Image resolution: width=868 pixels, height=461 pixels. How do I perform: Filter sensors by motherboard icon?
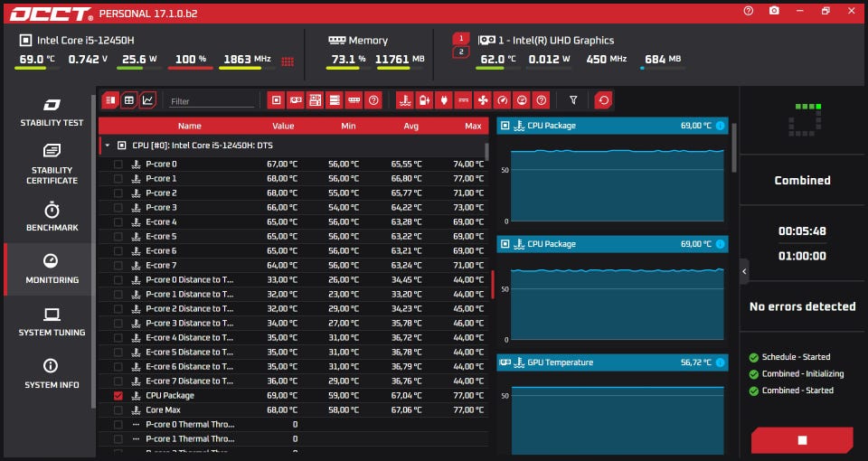pyautogui.click(x=315, y=100)
